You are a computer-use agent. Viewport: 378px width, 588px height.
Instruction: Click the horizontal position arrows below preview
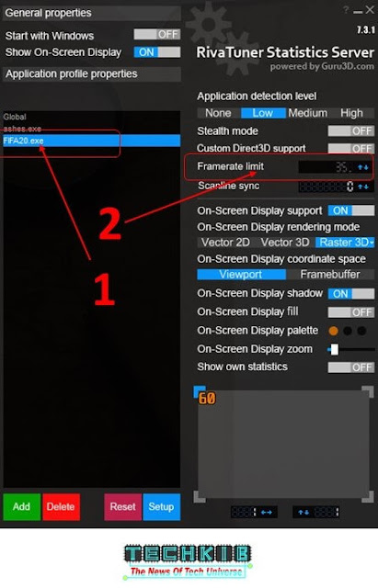[x=267, y=512]
